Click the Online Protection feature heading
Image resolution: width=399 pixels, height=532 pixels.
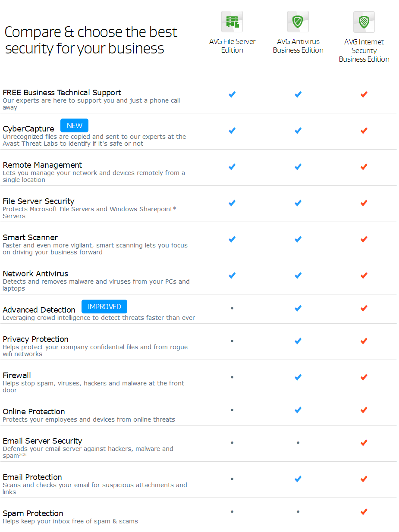tap(34, 411)
